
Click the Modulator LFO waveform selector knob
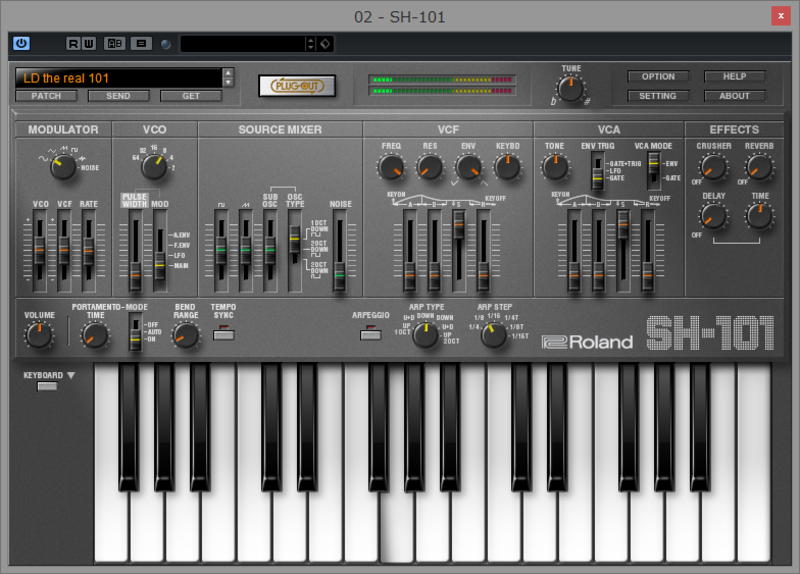click(63, 167)
